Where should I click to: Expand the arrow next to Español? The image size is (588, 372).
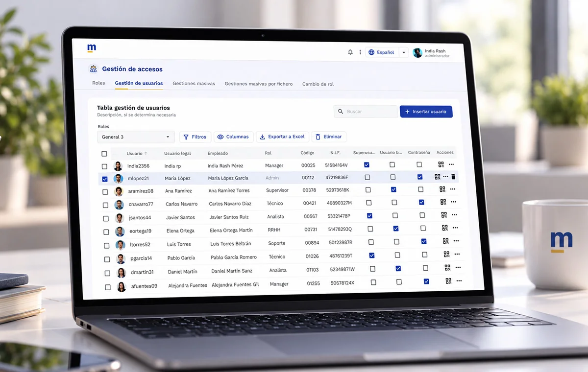[404, 52]
